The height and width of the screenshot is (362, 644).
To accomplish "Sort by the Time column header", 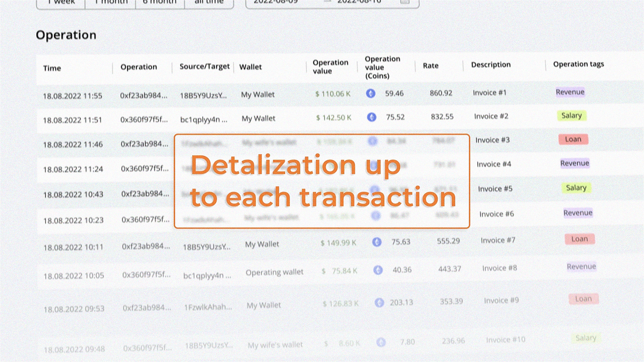I will [52, 68].
